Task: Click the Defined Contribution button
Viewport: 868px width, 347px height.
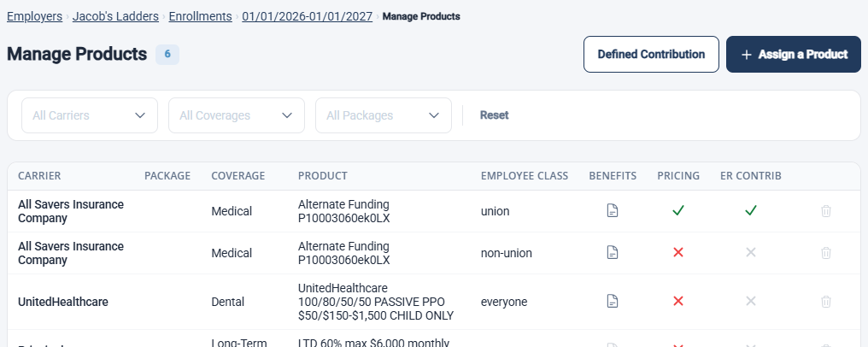Action: coord(651,54)
